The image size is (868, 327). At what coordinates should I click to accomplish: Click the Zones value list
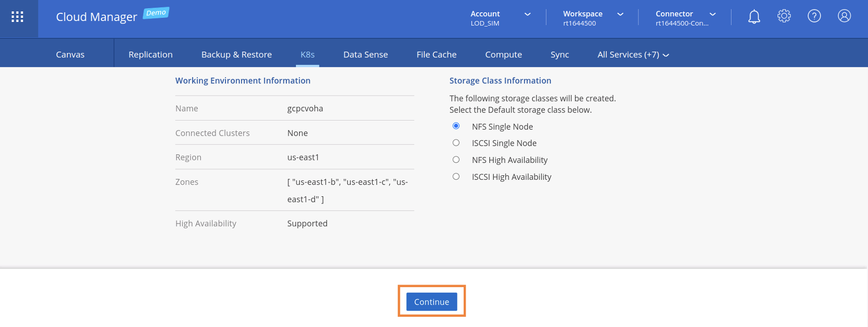tap(348, 191)
